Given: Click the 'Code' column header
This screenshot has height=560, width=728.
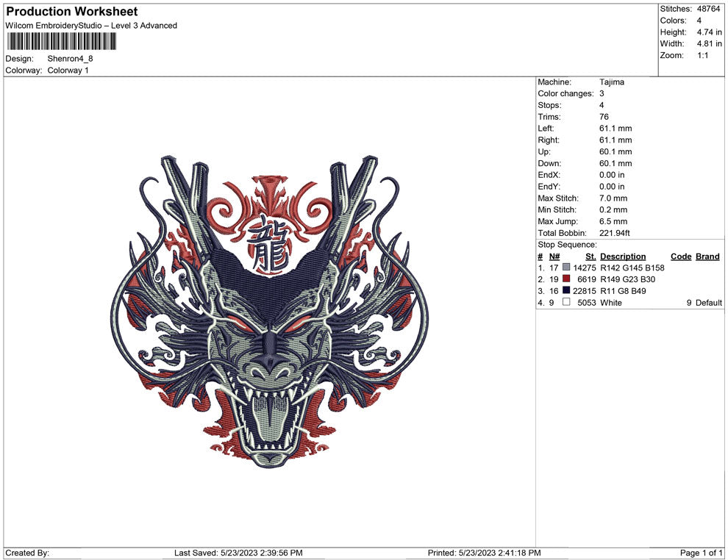Looking at the screenshot, I should (681, 256).
